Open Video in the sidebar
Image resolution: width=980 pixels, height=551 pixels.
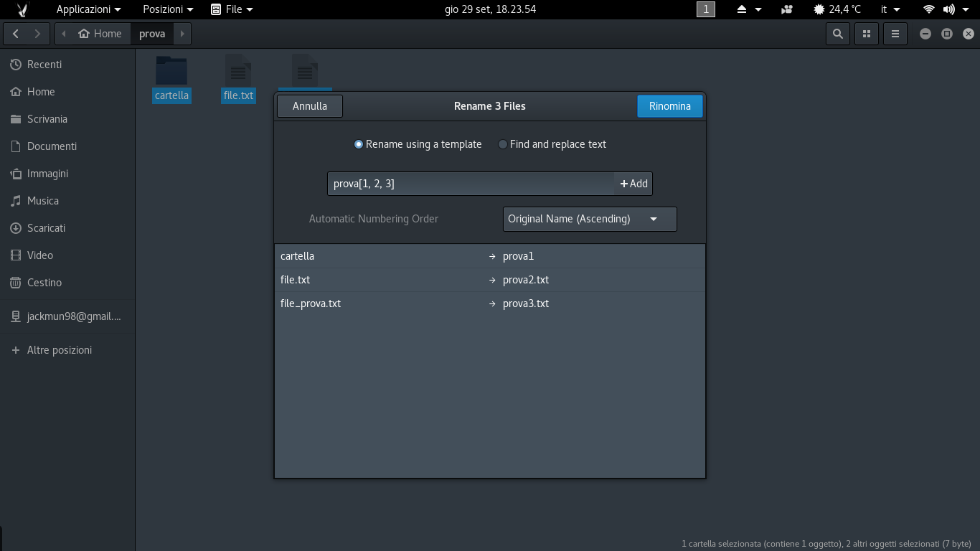click(67, 255)
